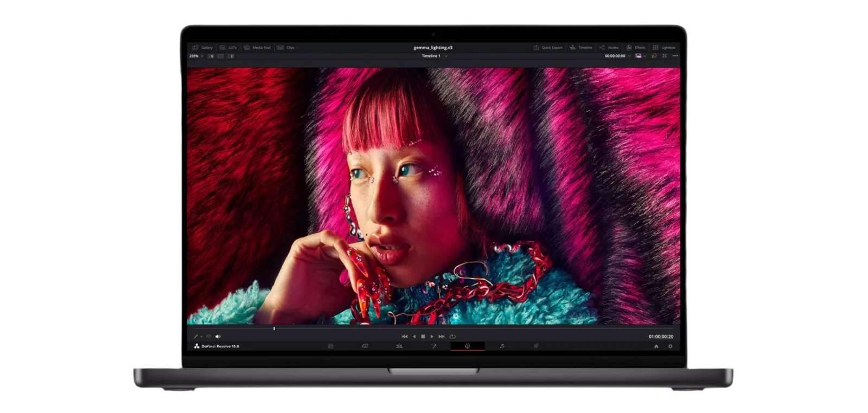
Task: Open the Timeline 1 selector dropdown
Action: point(435,56)
